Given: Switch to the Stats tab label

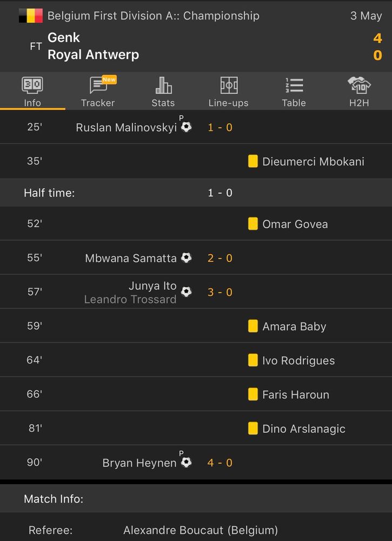Looking at the screenshot, I should click(x=163, y=103).
